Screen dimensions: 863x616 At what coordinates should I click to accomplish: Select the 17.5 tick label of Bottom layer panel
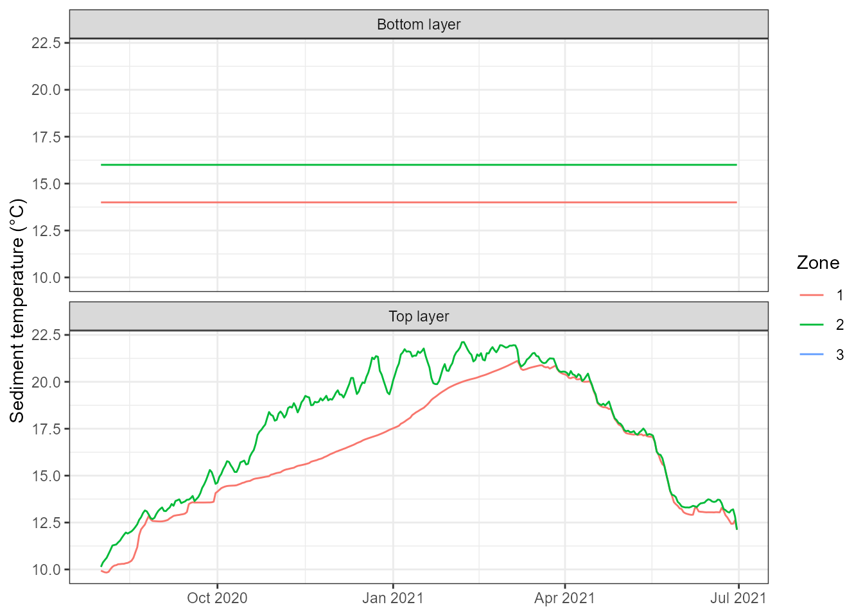coord(46,137)
